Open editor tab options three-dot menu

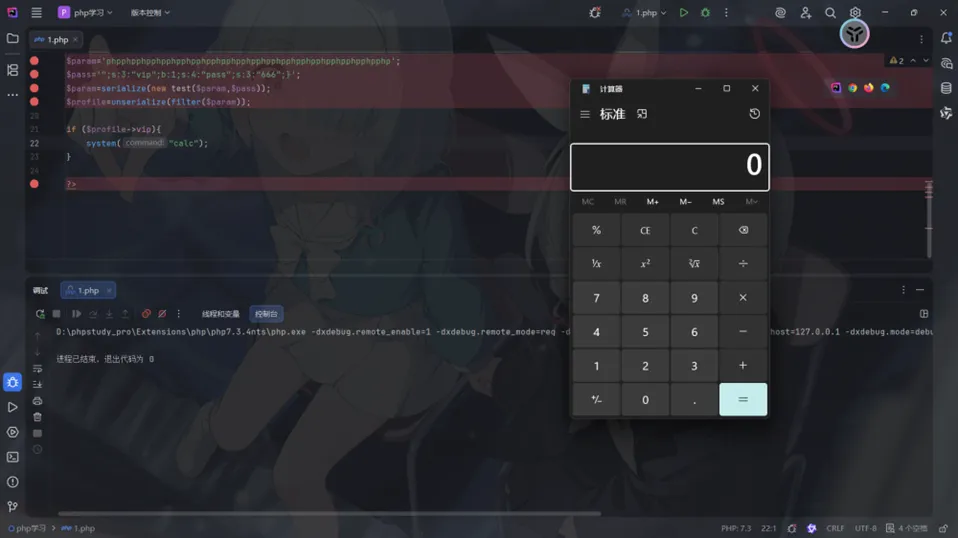coord(921,39)
